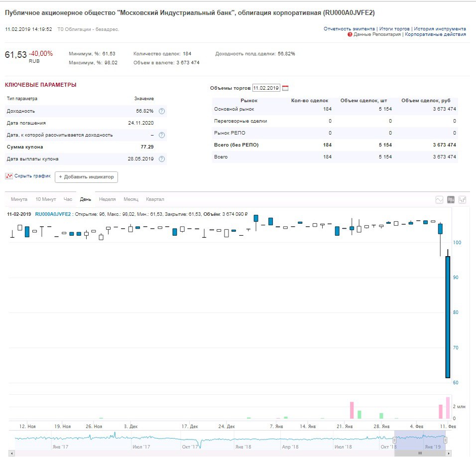Click pink volume bar near 21. Янв

point(352,410)
